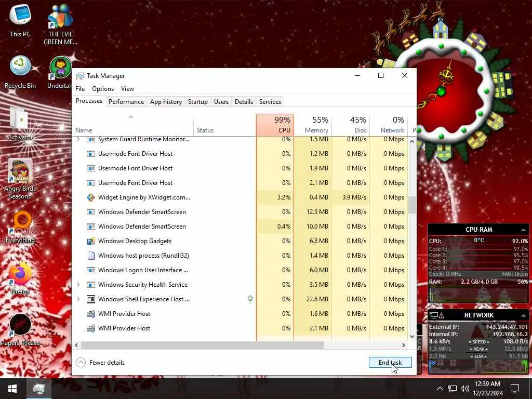Viewport: 532px width, 399px height.
Task: Open the Windows Start button
Action: 12,389
